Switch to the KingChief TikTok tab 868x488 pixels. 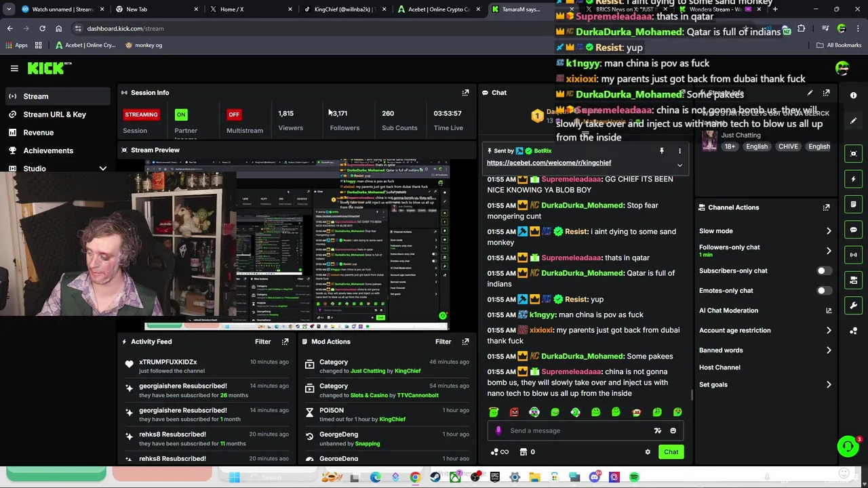tap(344, 9)
